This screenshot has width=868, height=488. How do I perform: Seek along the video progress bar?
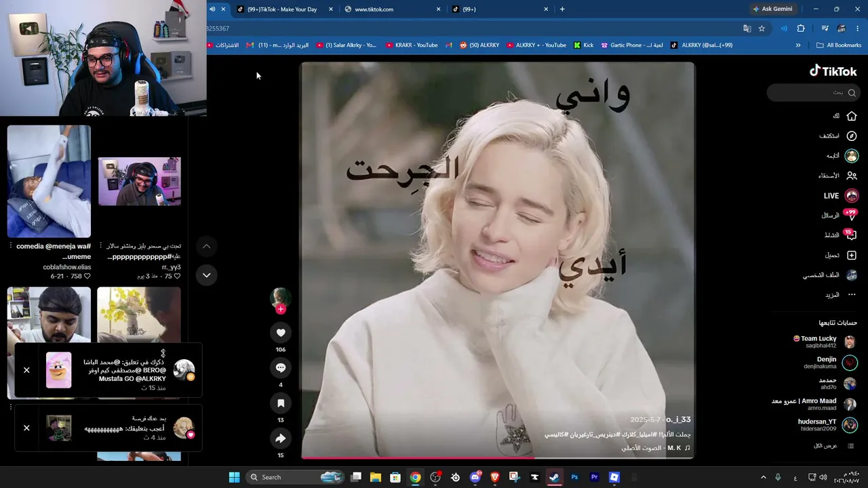point(498,457)
